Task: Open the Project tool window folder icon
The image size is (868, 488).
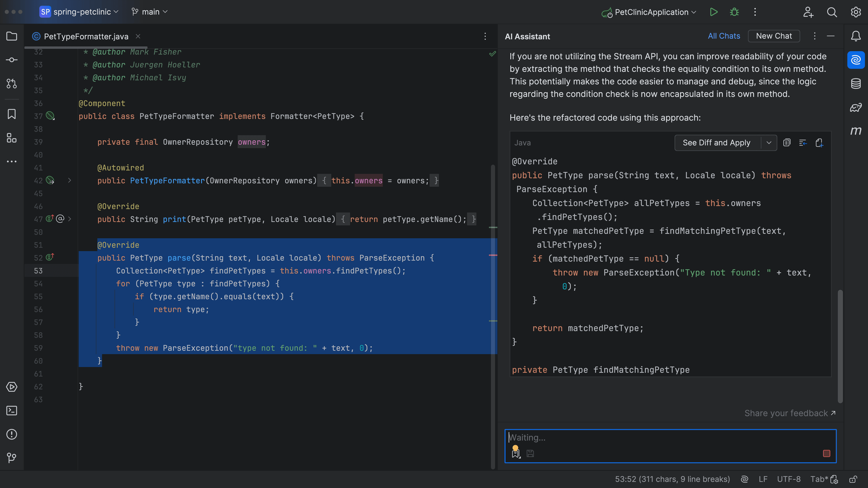Action: point(12,36)
